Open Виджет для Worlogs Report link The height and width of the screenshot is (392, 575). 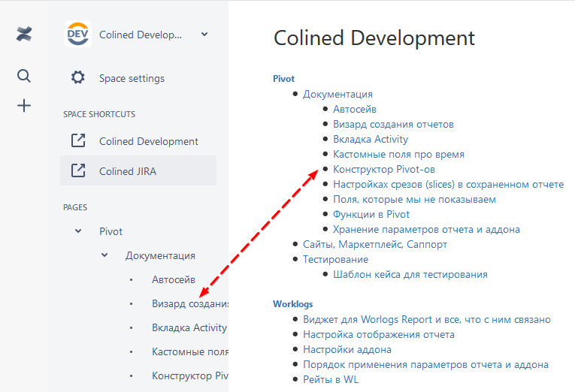[426, 319]
